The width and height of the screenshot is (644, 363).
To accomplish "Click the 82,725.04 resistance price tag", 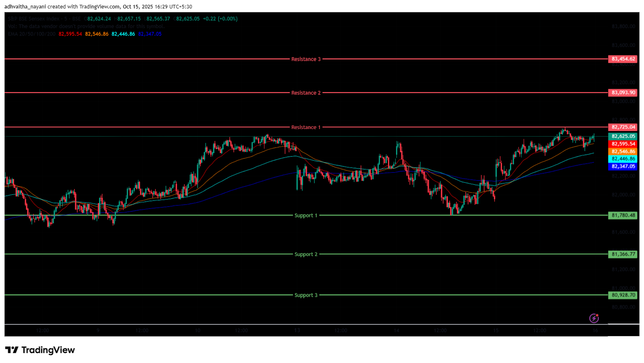I will 623,127.
